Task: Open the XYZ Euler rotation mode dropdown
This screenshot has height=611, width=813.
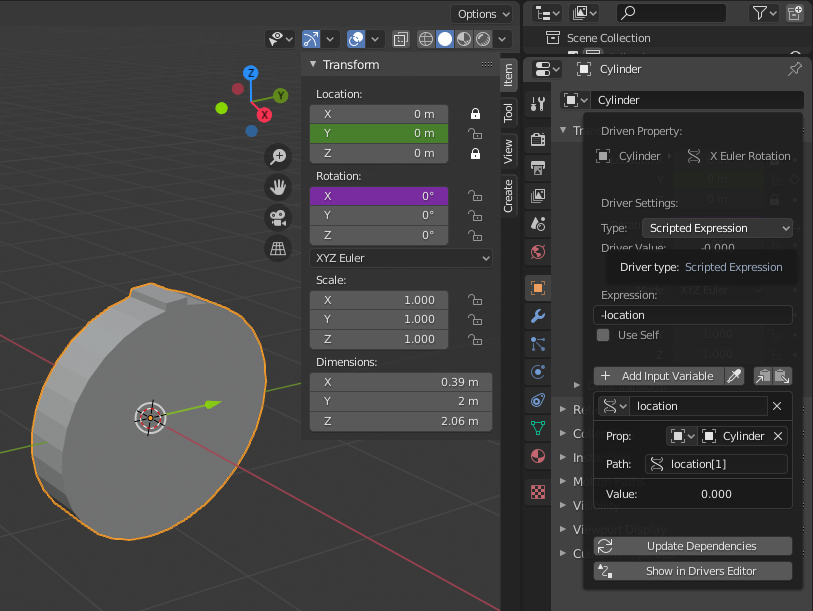Action: (401, 258)
